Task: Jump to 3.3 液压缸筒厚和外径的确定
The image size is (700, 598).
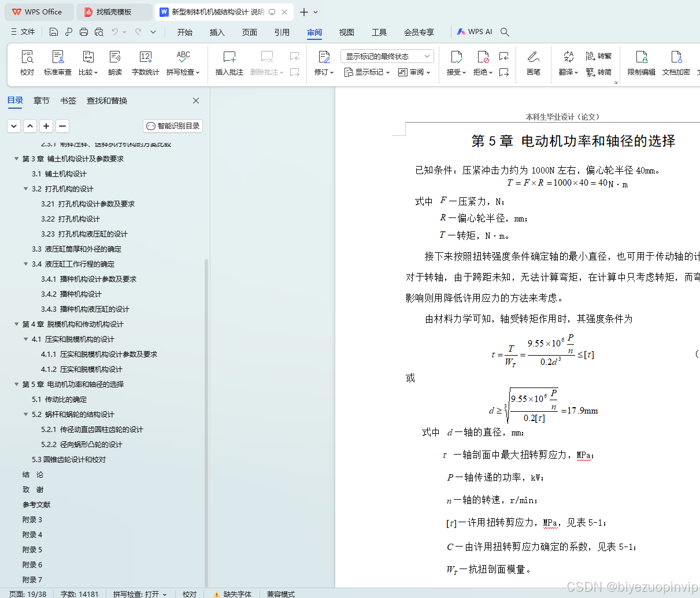Action: (x=77, y=249)
